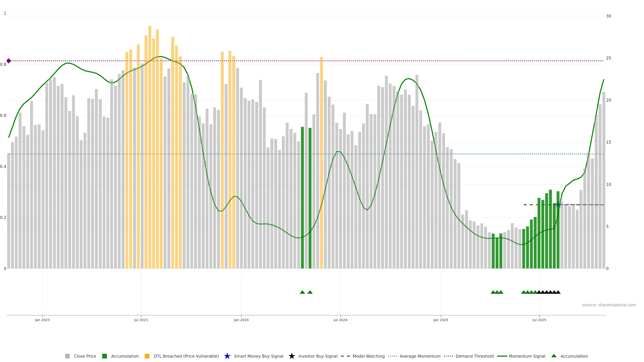This screenshot has width=644, height=362.
Task: Toggle the Momentum Signal legend label
Action: tap(527, 356)
